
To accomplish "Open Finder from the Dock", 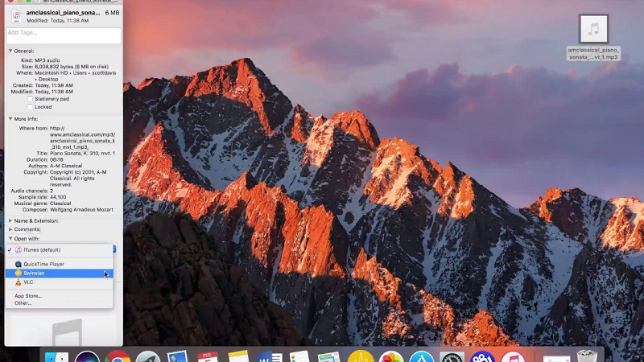I will pyautogui.click(x=56, y=357).
